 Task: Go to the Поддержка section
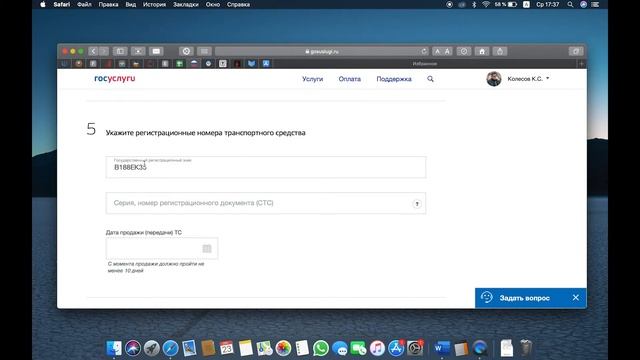pyautogui.click(x=394, y=79)
